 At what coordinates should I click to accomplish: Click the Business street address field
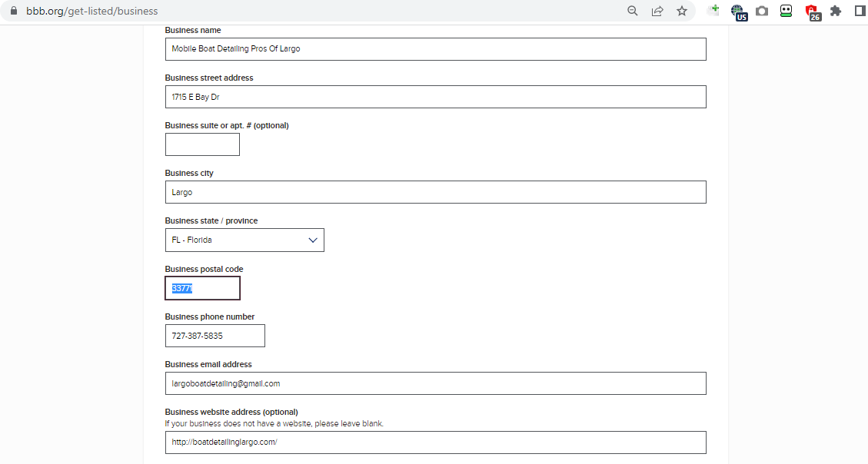(x=436, y=97)
